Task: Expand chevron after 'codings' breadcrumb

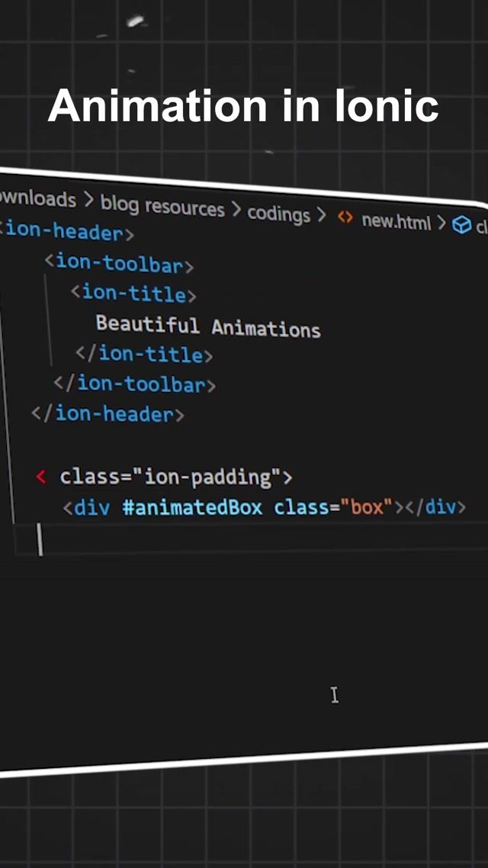Action: tap(321, 216)
